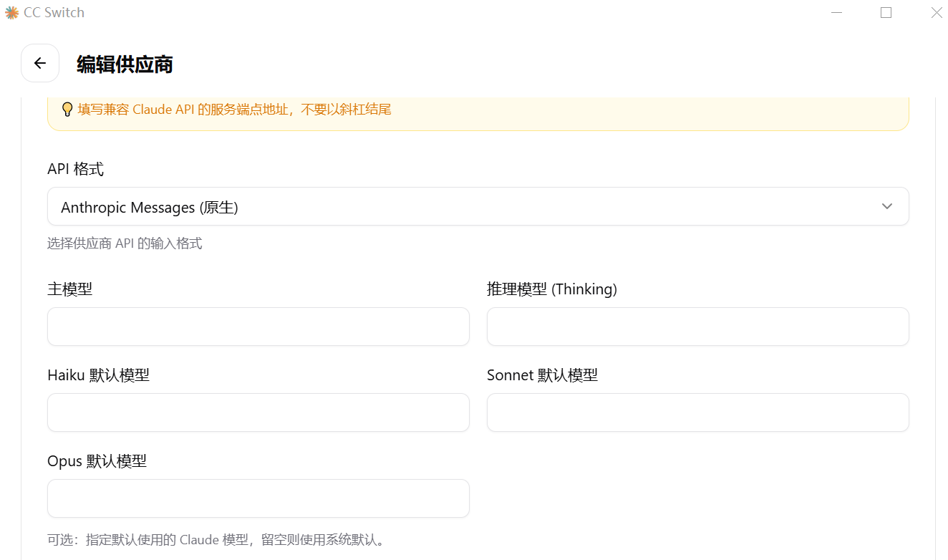
Task: Click the Opus 默认模型 label
Action: click(x=97, y=461)
